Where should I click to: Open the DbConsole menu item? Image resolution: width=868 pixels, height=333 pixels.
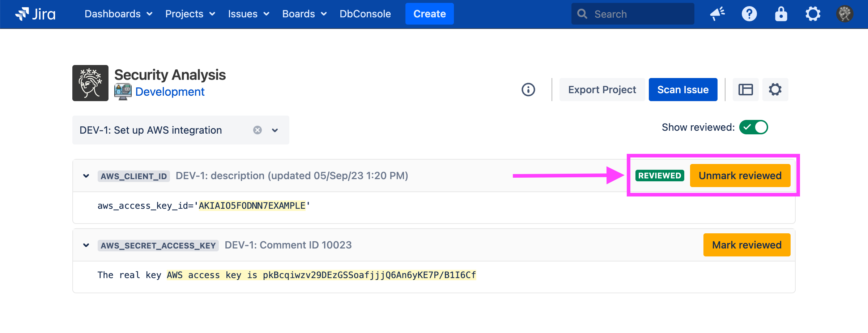click(x=365, y=14)
